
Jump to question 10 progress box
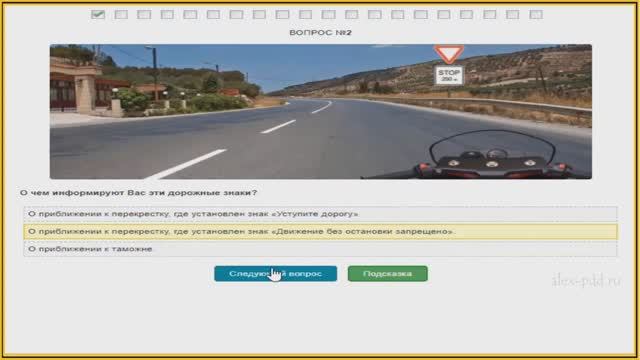pyautogui.click(x=305, y=15)
